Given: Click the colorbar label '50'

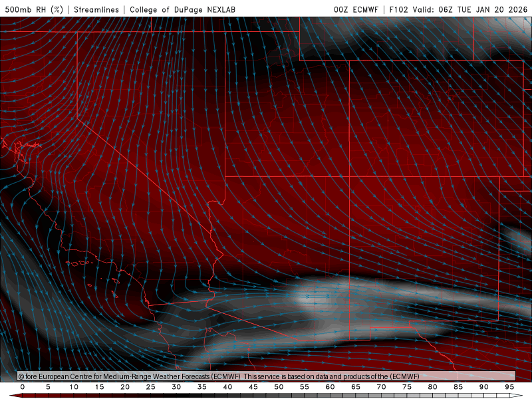Looking at the screenshot, I should coord(279,387).
